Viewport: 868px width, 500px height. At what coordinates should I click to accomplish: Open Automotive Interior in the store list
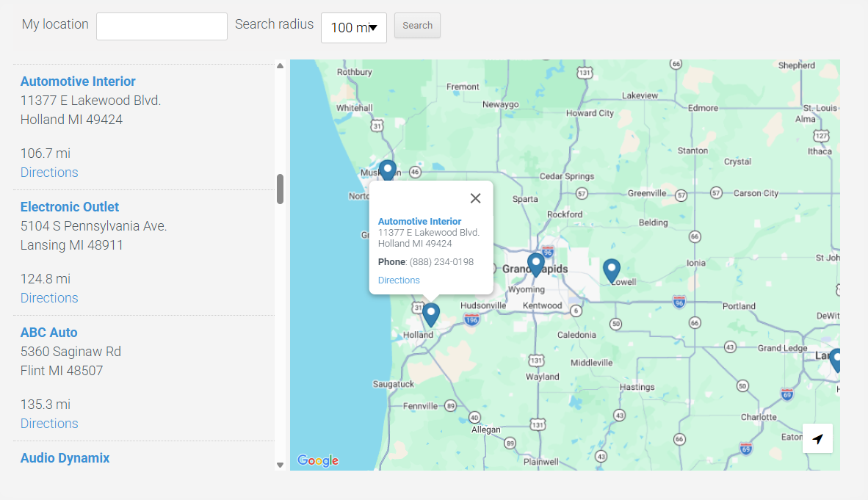[x=78, y=81]
